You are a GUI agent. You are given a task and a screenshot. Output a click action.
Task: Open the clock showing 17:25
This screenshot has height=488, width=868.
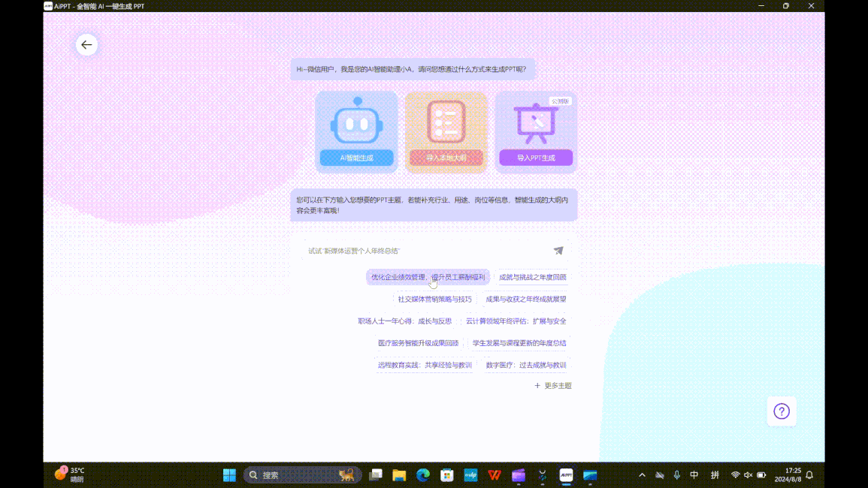788,474
